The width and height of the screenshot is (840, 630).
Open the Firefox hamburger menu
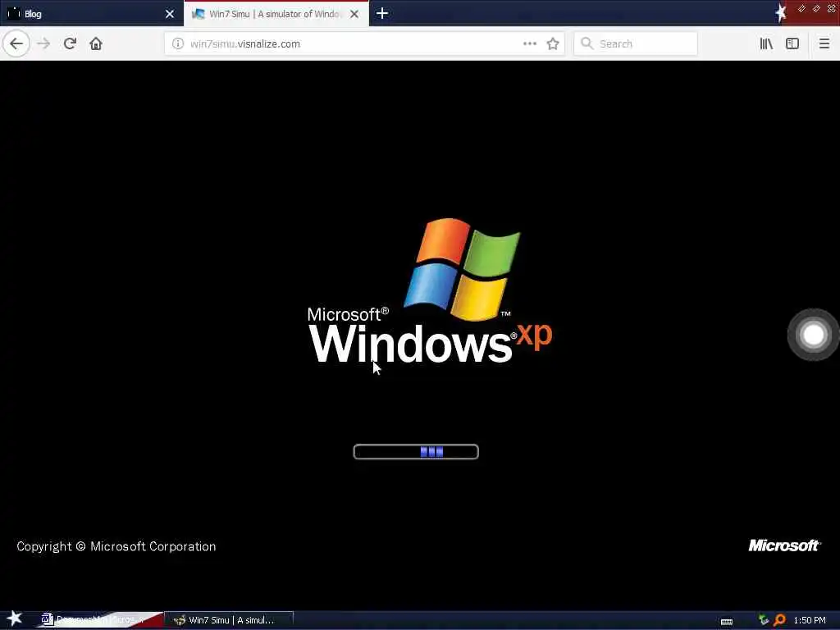coord(824,43)
